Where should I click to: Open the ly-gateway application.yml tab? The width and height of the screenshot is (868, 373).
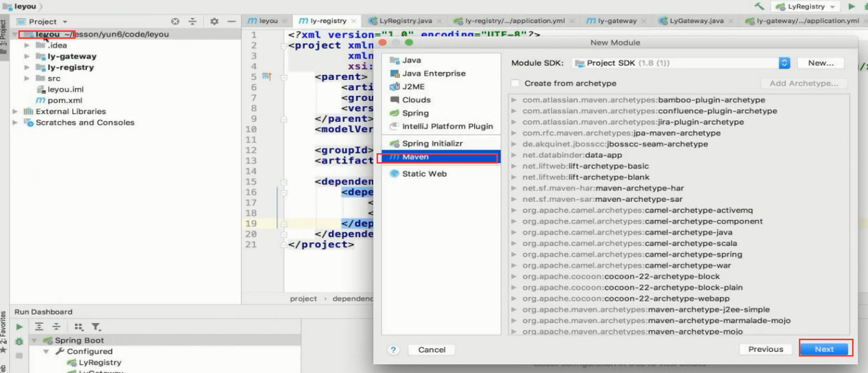808,21
